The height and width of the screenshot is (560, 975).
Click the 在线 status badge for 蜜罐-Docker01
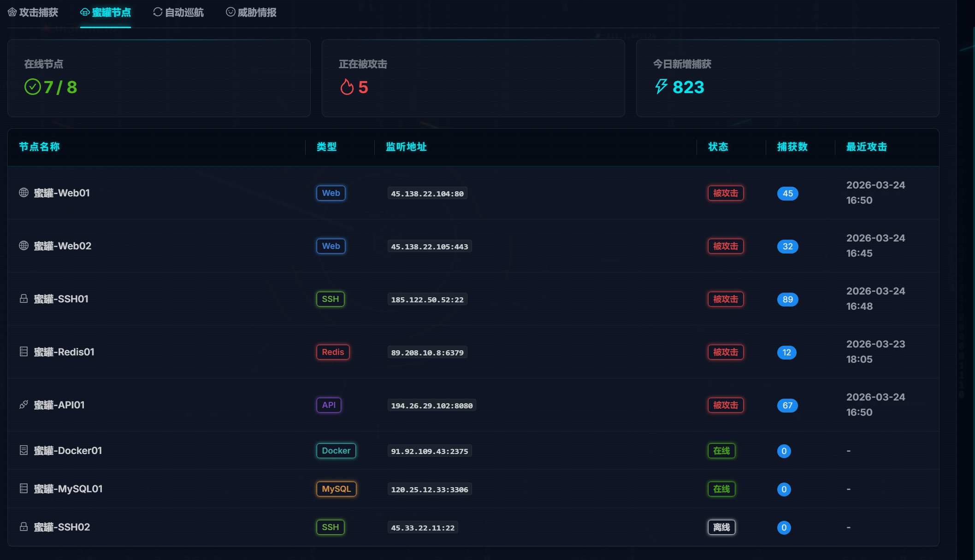pyautogui.click(x=721, y=451)
